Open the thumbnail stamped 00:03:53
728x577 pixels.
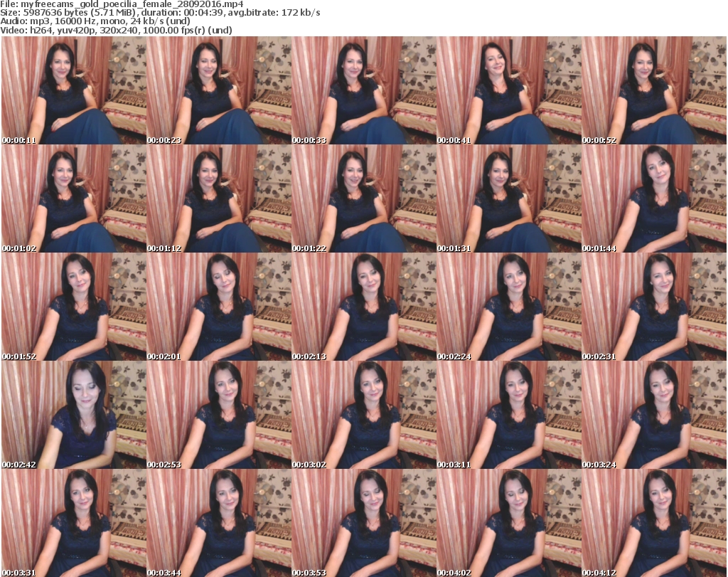364,523
